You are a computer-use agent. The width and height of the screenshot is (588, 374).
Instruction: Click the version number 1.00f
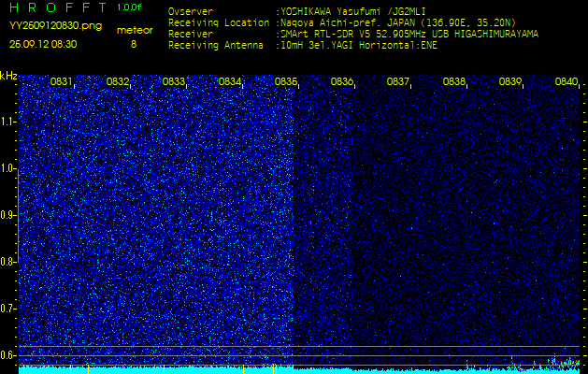point(129,7)
